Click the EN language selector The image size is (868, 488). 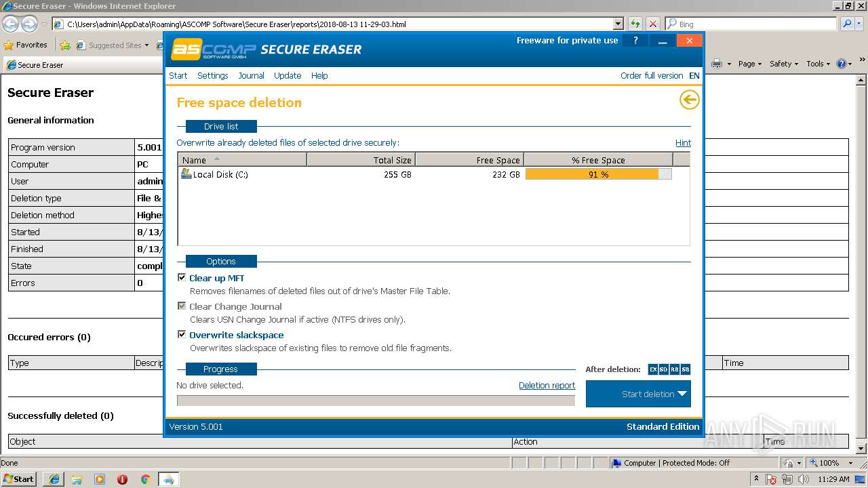[694, 75]
